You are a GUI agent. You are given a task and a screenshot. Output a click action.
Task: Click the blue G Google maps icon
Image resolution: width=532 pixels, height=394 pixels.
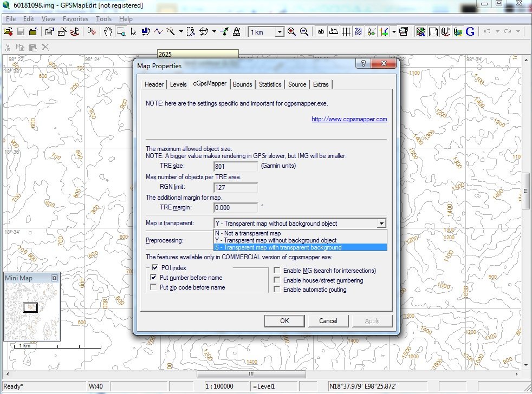pos(470,32)
